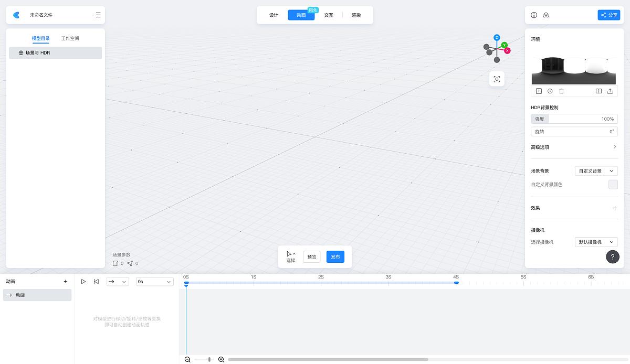Viewport: 630px width, 364px height.
Task: Export the HDR environment
Action: tap(611, 91)
